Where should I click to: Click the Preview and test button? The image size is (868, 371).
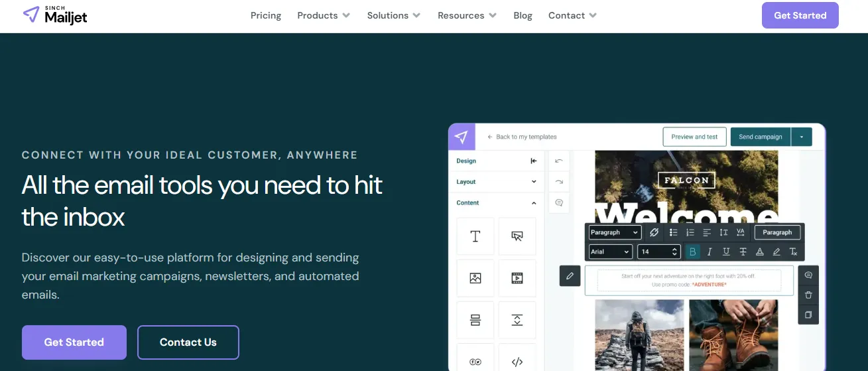pos(694,137)
